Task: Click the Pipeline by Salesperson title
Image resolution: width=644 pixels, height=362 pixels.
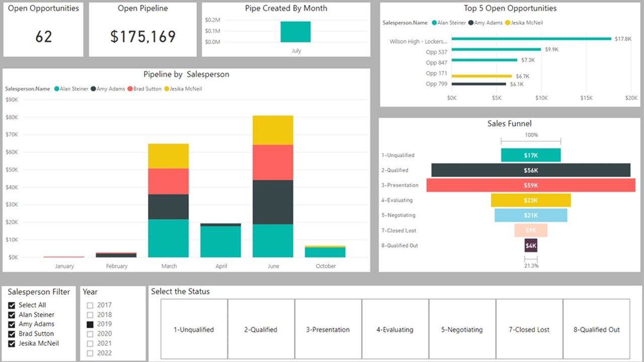Action: pos(186,74)
